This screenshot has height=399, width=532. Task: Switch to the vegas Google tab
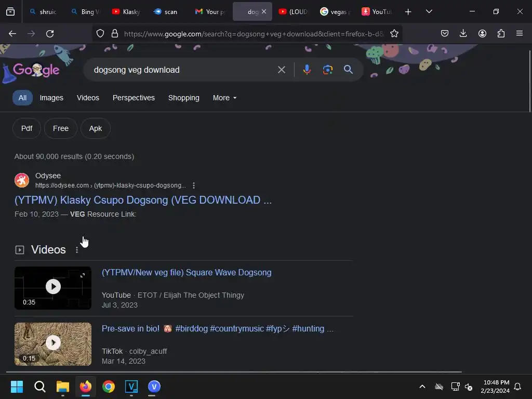(x=335, y=12)
